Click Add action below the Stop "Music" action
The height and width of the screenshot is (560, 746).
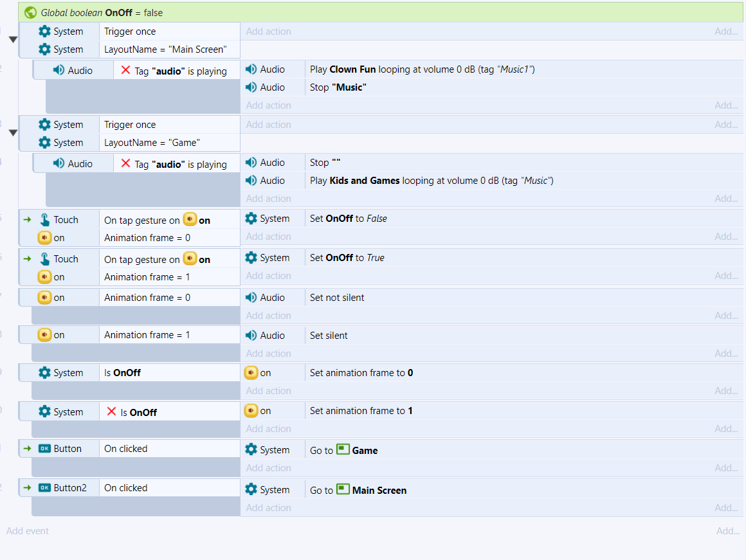tap(268, 105)
